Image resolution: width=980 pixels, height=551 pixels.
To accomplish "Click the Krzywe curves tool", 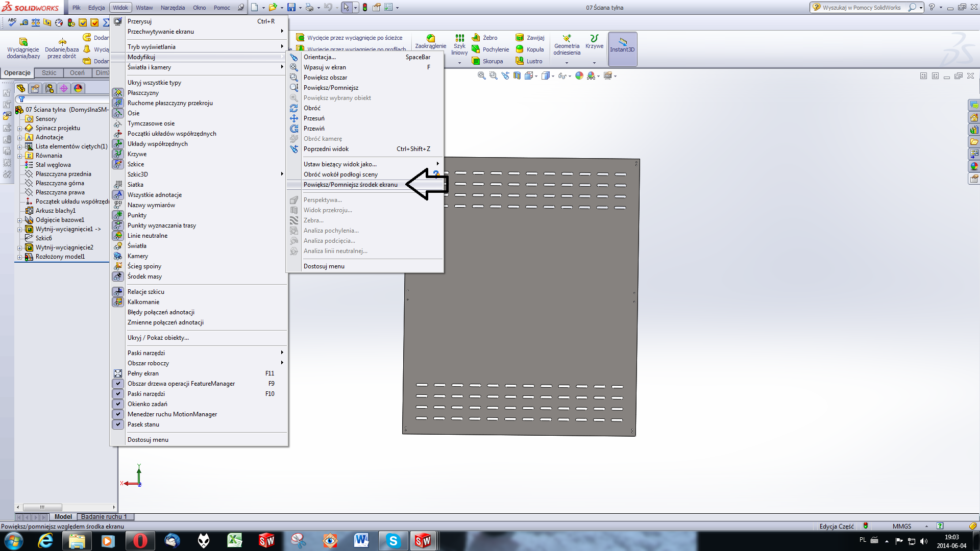I will coord(594,42).
